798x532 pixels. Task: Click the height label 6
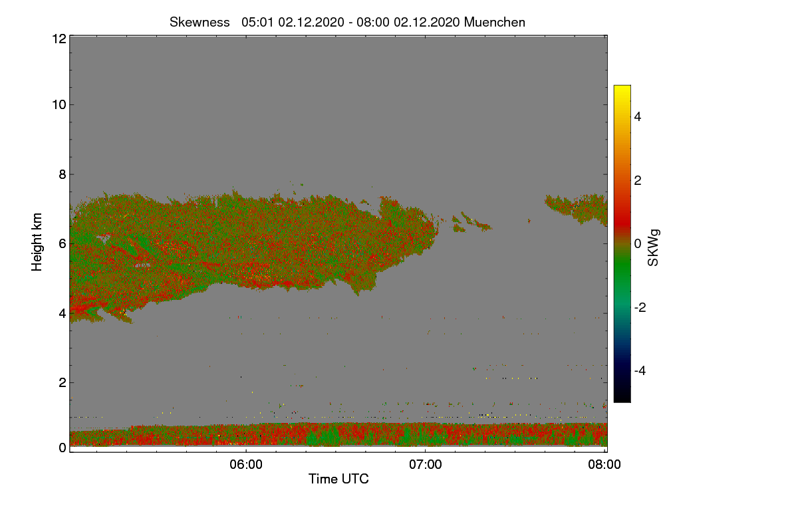(61, 243)
